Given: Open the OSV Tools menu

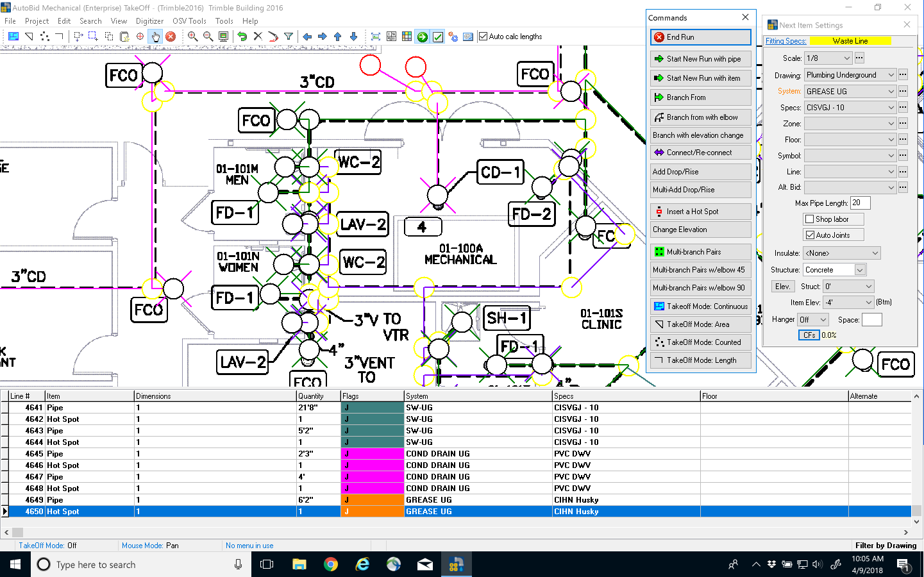Looking at the screenshot, I should [x=189, y=21].
